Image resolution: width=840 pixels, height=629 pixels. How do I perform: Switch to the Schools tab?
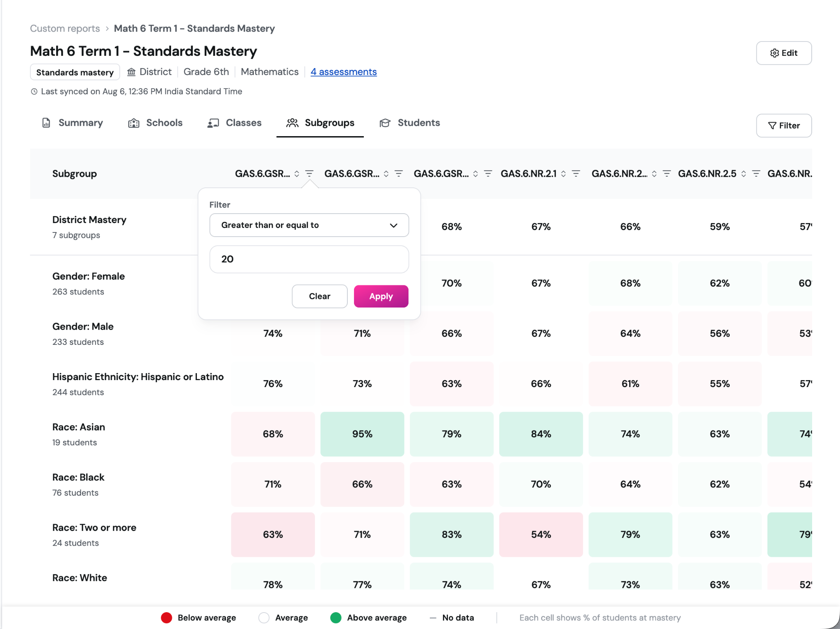155,123
